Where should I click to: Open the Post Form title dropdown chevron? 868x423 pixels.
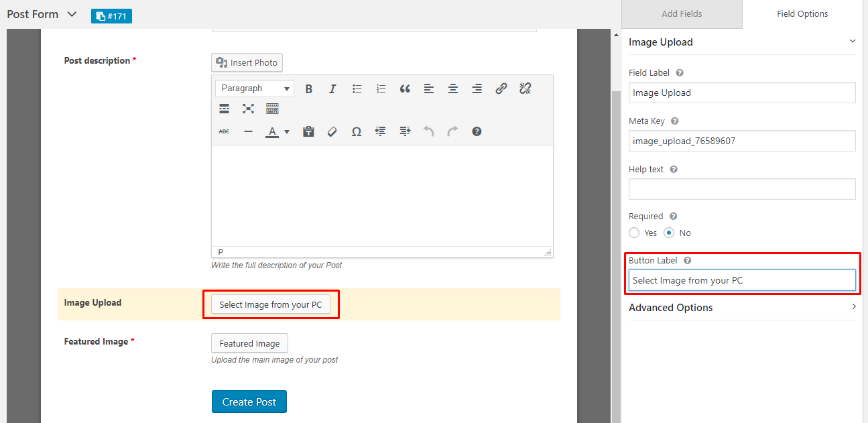pos(72,14)
